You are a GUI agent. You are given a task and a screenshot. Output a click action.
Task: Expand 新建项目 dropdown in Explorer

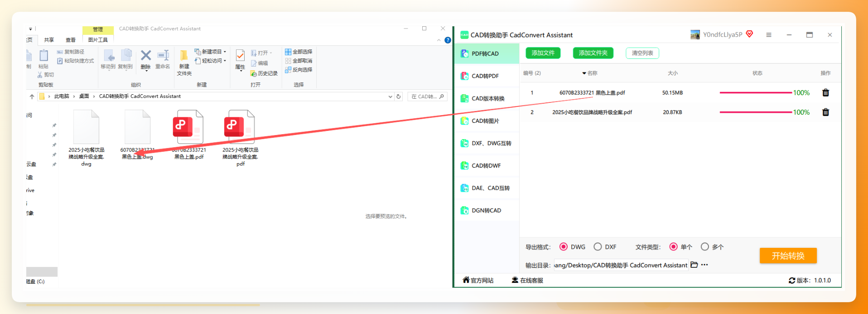225,52
